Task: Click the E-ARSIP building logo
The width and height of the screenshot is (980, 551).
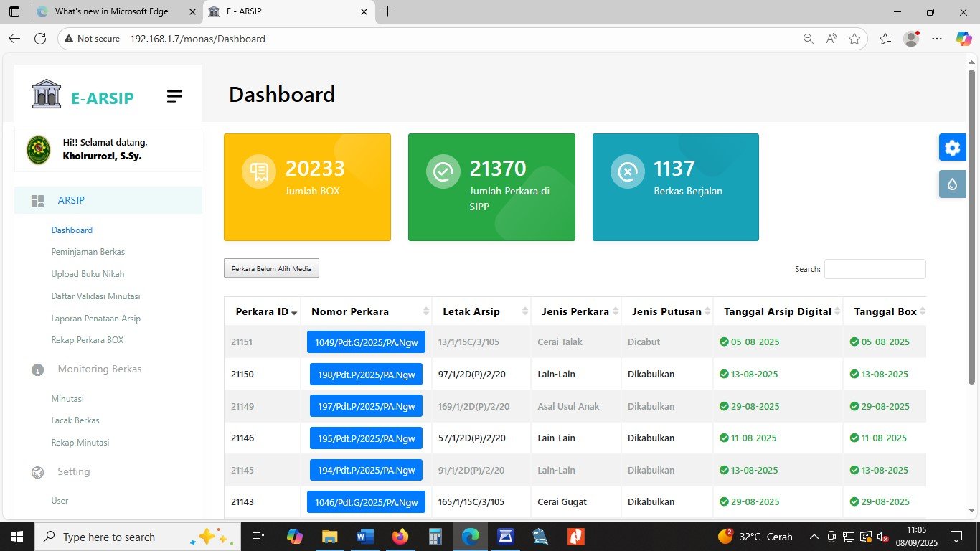Action: pyautogui.click(x=47, y=94)
